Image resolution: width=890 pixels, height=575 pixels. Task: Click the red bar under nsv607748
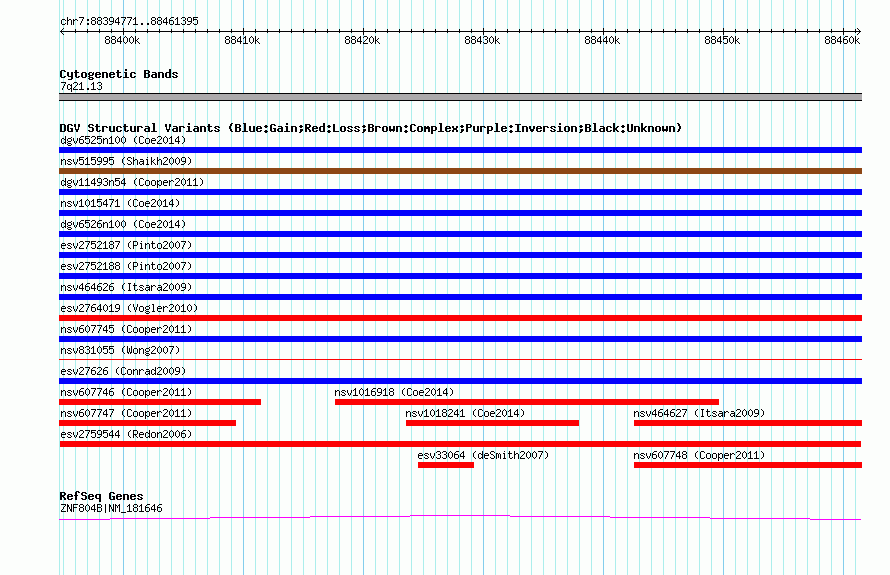tap(748, 465)
